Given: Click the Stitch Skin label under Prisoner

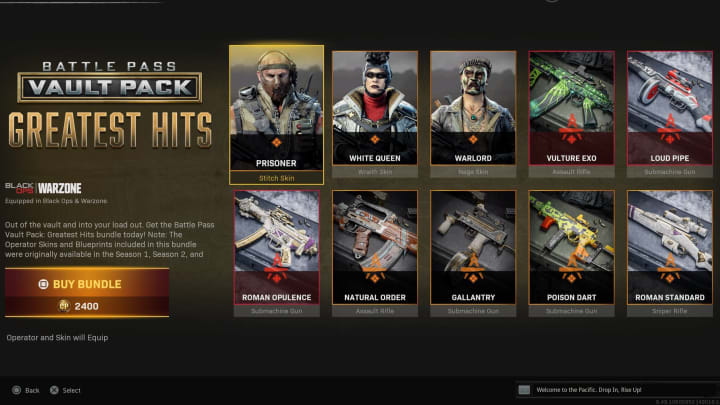Looking at the screenshot, I should tap(276, 178).
